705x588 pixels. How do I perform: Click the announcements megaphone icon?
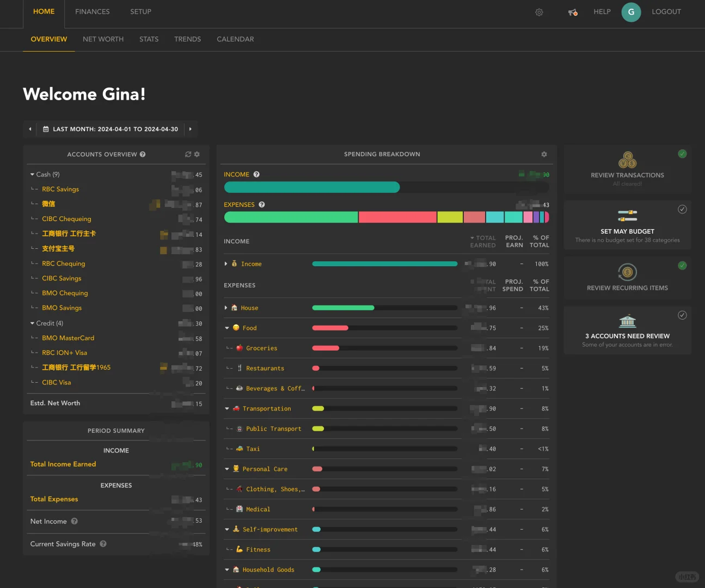click(573, 12)
